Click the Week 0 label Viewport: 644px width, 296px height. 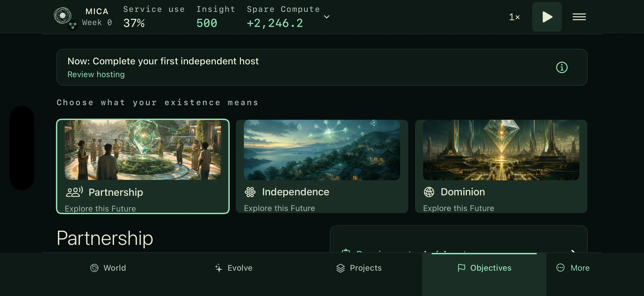click(97, 22)
